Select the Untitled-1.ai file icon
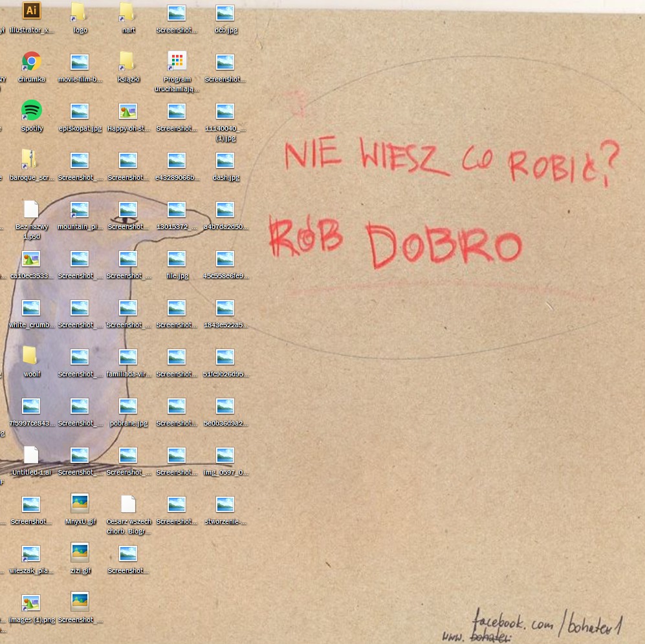Viewport: 645px width, 644px height. coord(31,455)
